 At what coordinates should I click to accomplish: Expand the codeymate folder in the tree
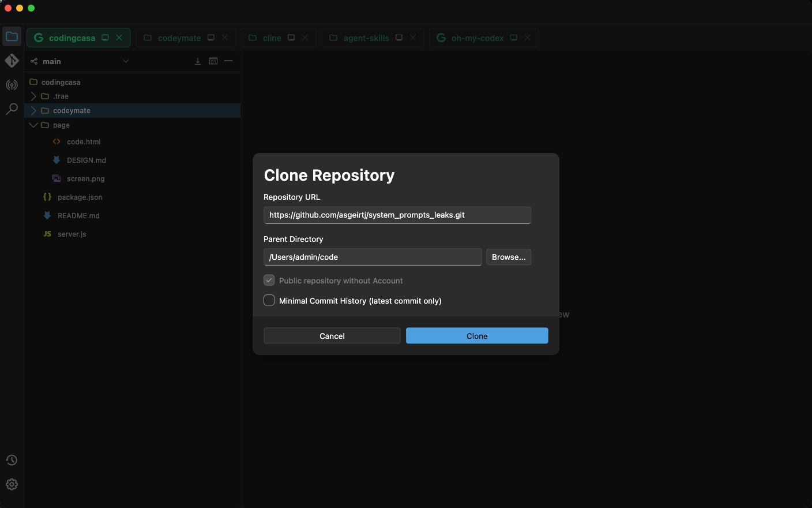click(x=33, y=111)
